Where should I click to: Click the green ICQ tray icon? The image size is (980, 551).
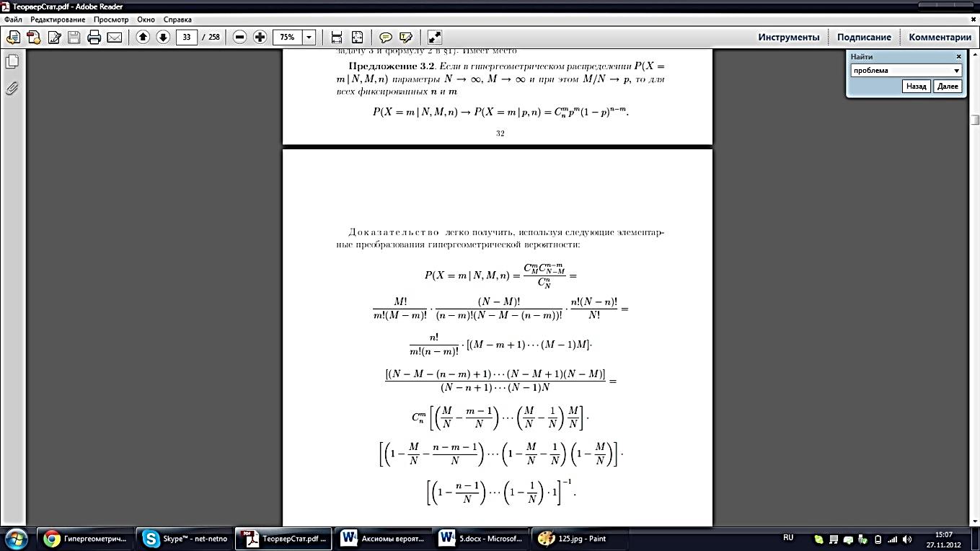[x=818, y=539]
